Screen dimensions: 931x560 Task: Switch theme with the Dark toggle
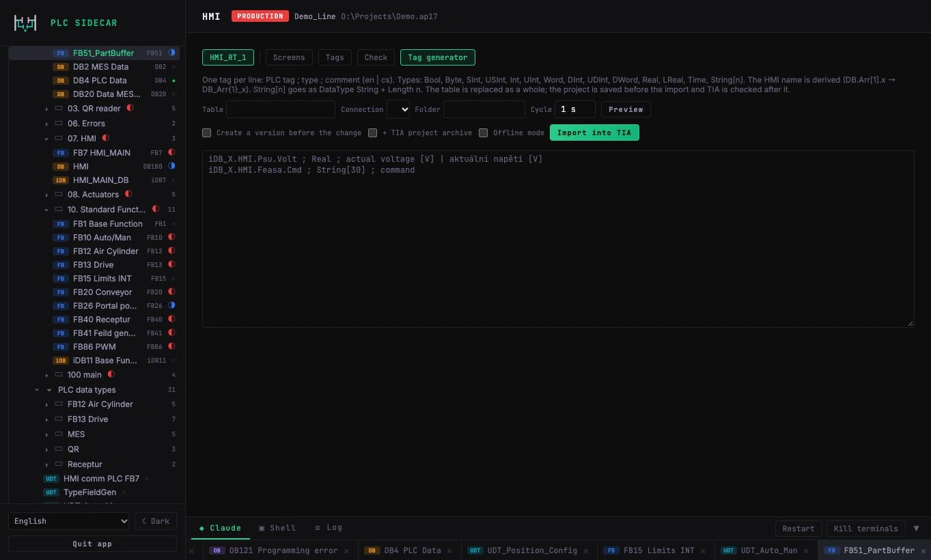pos(156,521)
